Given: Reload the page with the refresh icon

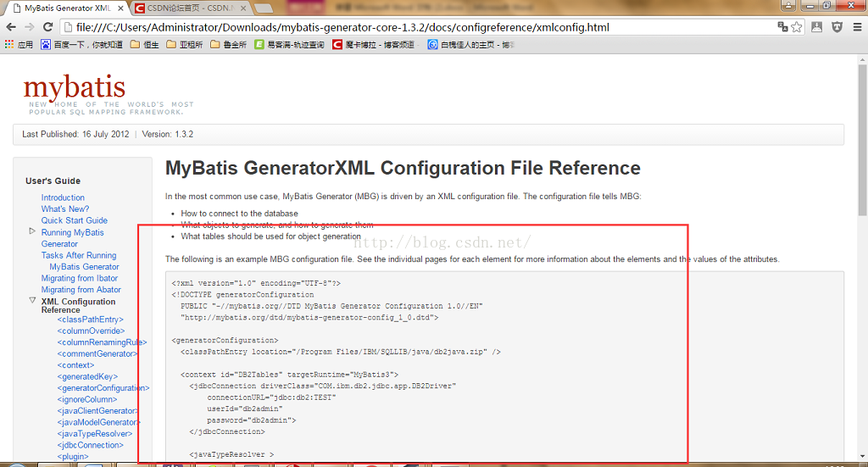Looking at the screenshot, I should coord(48,27).
